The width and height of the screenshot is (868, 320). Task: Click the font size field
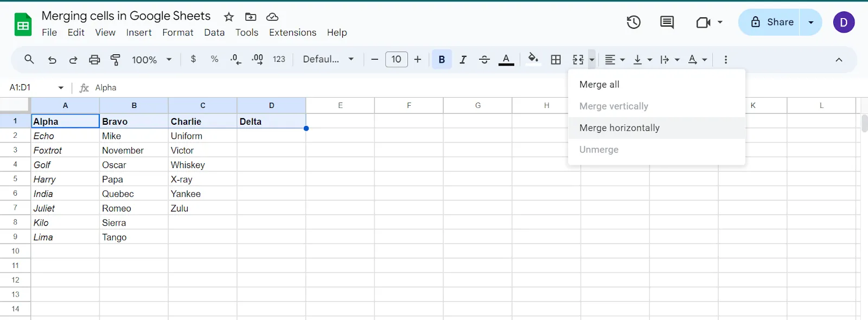pos(396,59)
